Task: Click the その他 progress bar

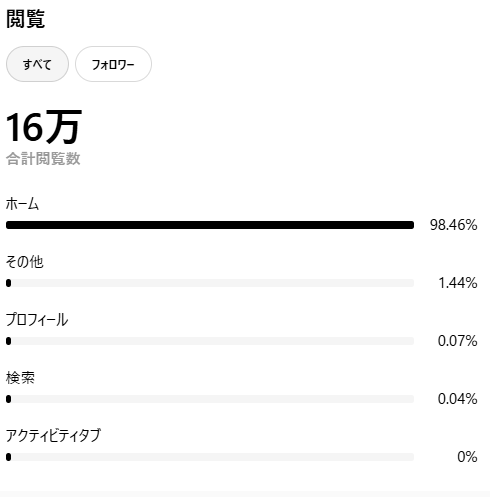Action: (210, 283)
